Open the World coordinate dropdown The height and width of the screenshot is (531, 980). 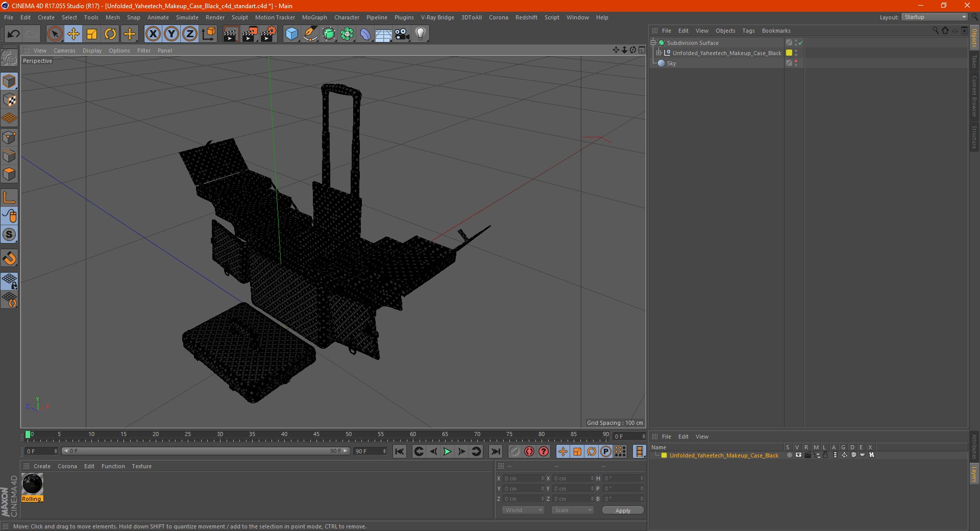(x=523, y=510)
